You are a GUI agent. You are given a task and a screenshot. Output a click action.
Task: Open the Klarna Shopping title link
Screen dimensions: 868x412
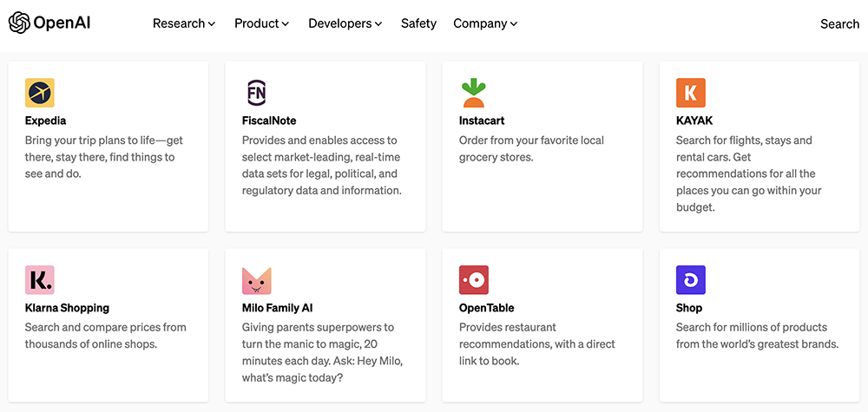point(67,307)
